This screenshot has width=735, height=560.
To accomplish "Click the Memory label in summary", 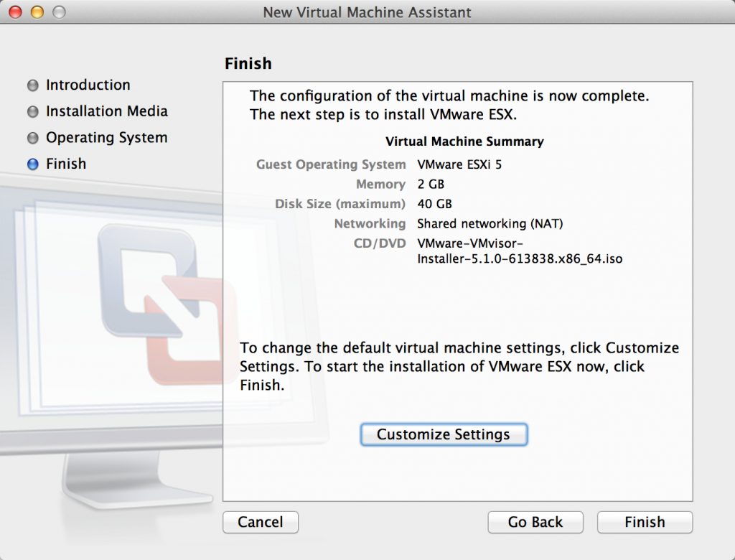I will [380, 185].
